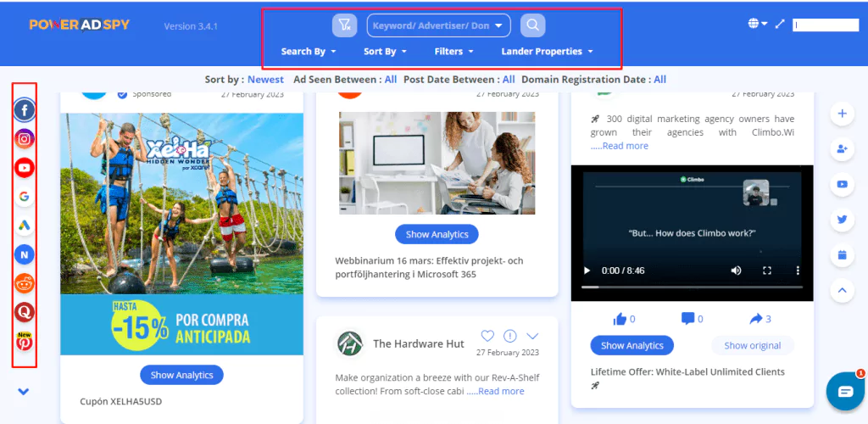The image size is (868, 424).
Task: Click the 'Version 3.4.1' label
Action: (x=191, y=26)
